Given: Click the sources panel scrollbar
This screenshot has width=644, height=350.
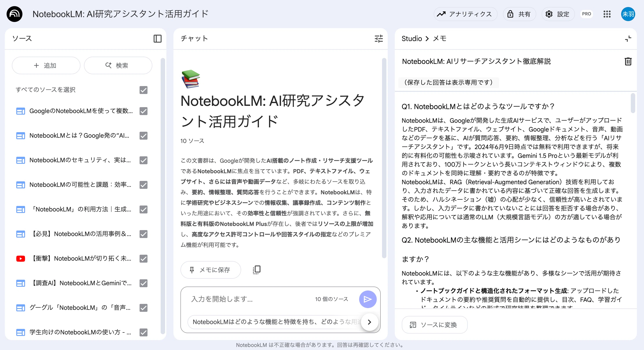Looking at the screenshot, I should pos(162,196).
